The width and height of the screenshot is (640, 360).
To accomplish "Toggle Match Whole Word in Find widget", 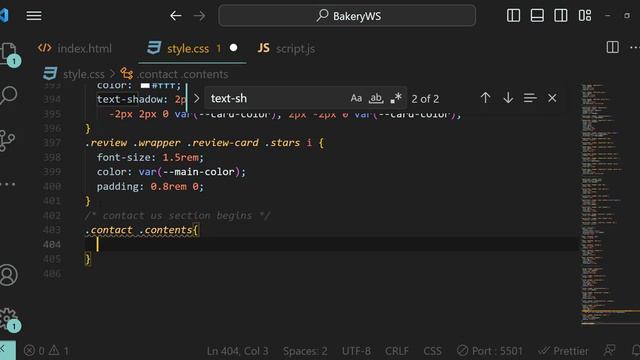I will coord(376,98).
